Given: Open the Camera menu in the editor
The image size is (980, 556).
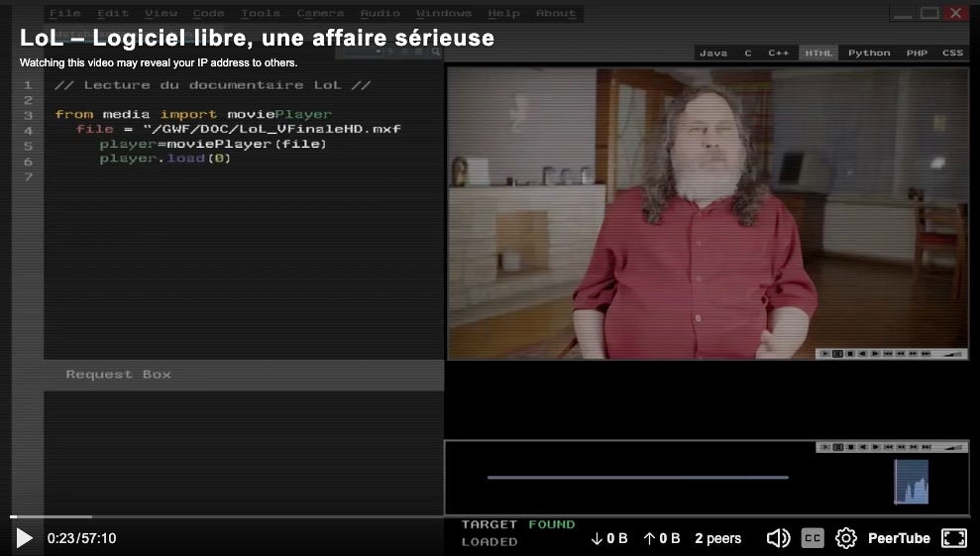Looking at the screenshot, I should [320, 13].
